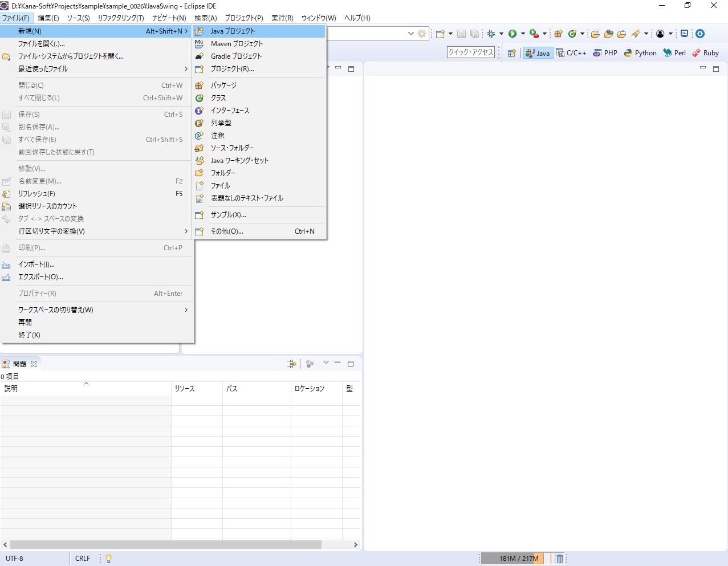Minimize the editor area

(703, 68)
